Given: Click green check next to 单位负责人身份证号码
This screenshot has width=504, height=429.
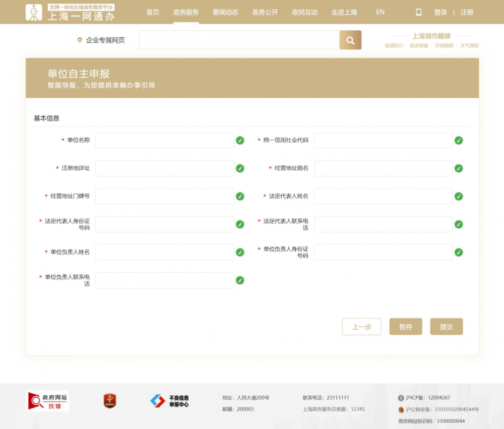Looking at the screenshot, I should click(459, 253).
